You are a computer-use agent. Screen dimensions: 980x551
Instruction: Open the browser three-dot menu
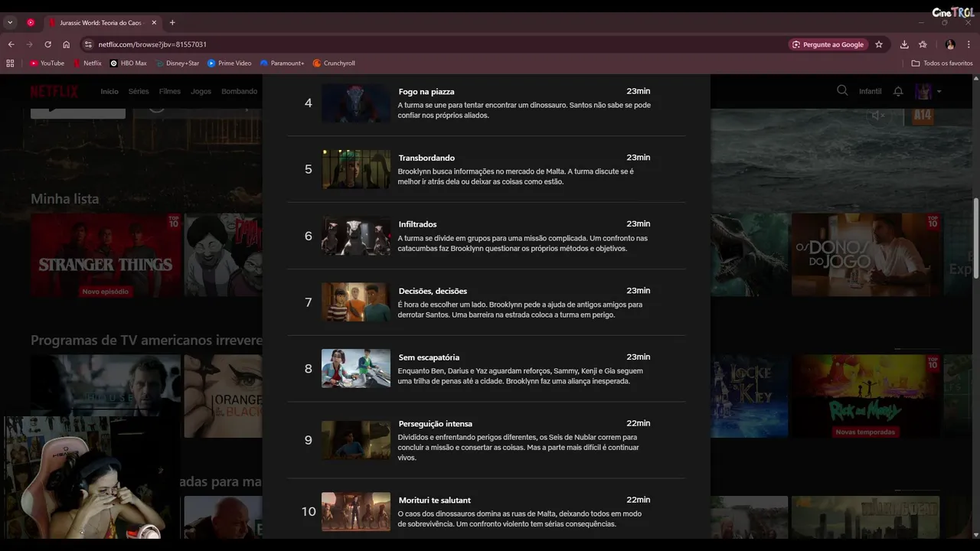[969, 44]
